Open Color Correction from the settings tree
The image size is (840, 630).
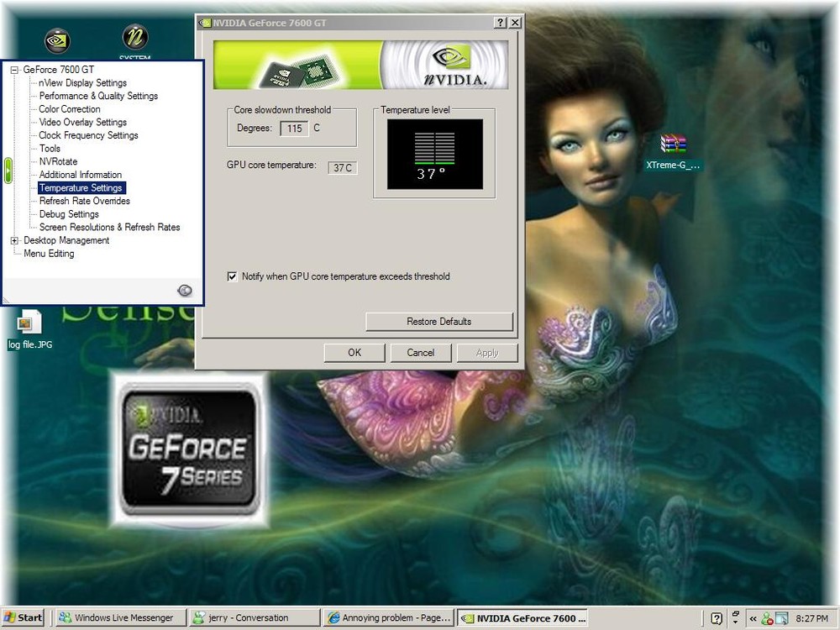point(68,109)
